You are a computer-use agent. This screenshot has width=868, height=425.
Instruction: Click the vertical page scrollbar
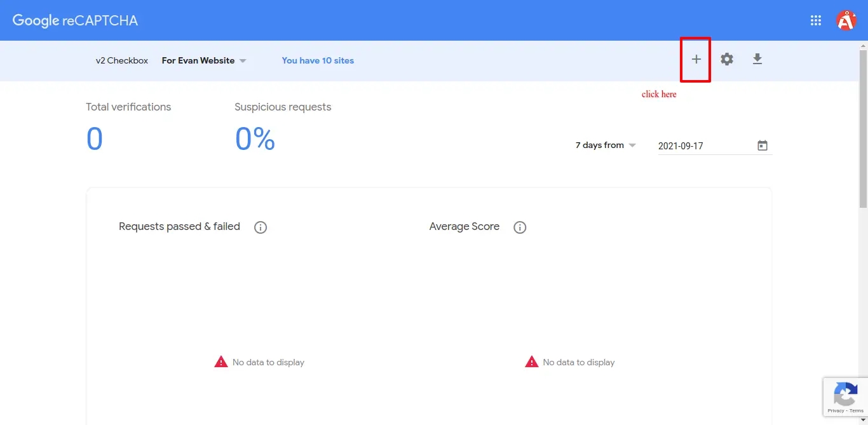coord(863,127)
